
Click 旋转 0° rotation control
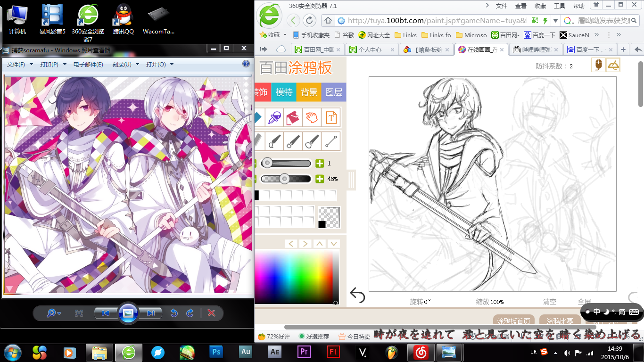pyautogui.click(x=420, y=302)
